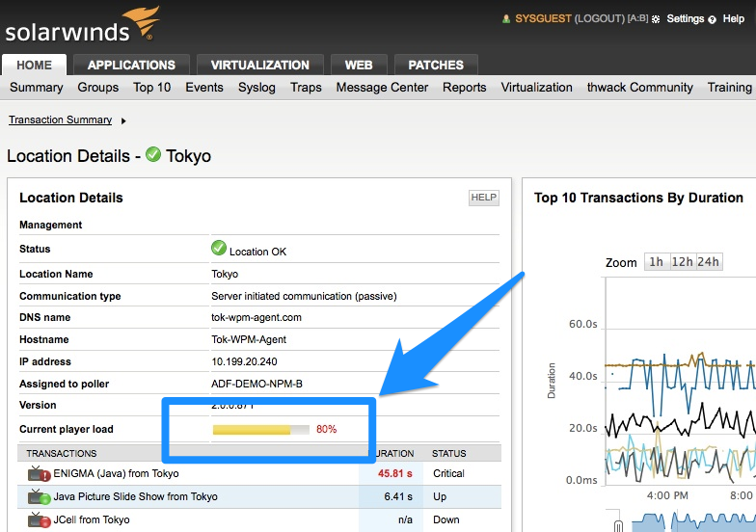Open Java Picture Slide Show from Tokyo
The height and width of the screenshot is (532, 756).
pyautogui.click(x=135, y=496)
